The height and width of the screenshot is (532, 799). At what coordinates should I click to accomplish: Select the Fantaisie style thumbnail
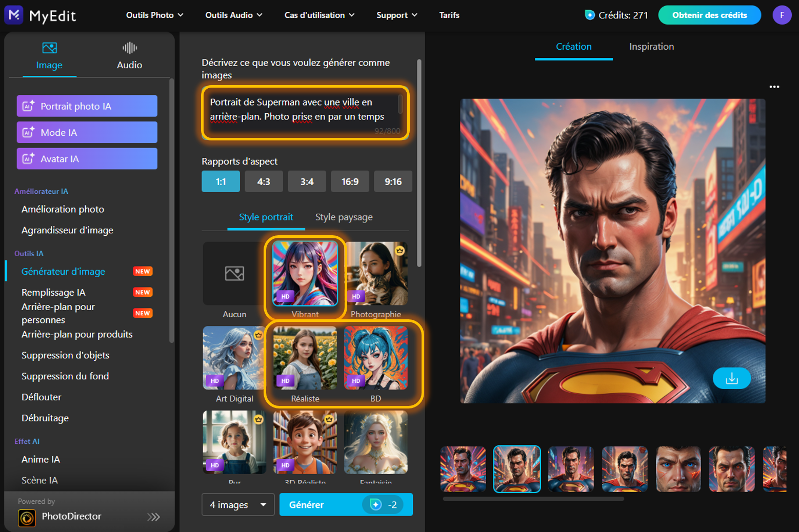(x=376, y=442)
